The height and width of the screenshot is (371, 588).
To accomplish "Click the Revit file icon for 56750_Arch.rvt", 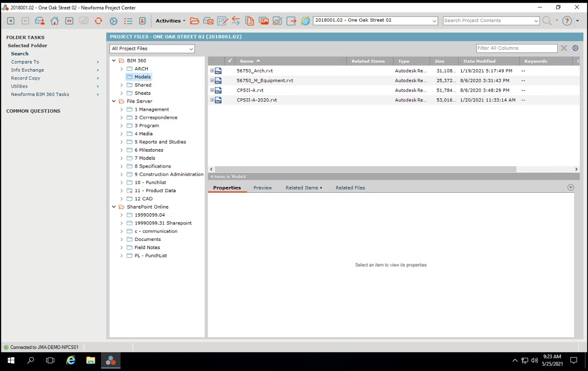I will coord(218,71).
